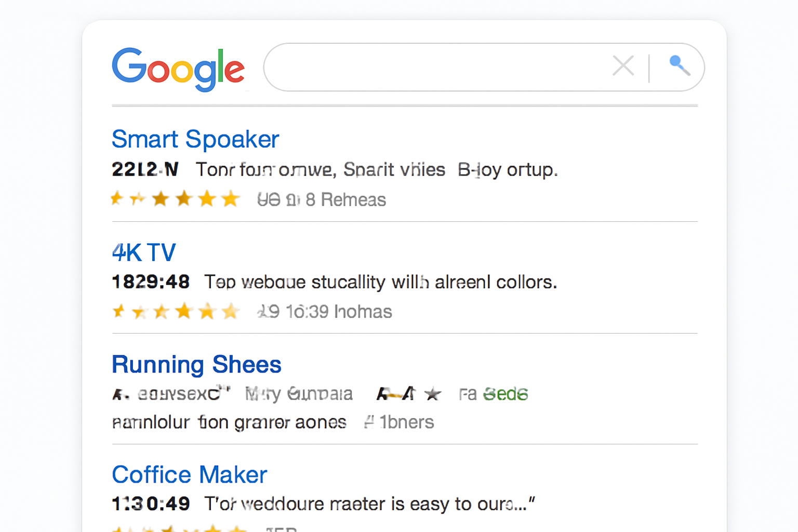
Task: Click the Smart Spoaker description snippet
Action: (x=376, y=170)
